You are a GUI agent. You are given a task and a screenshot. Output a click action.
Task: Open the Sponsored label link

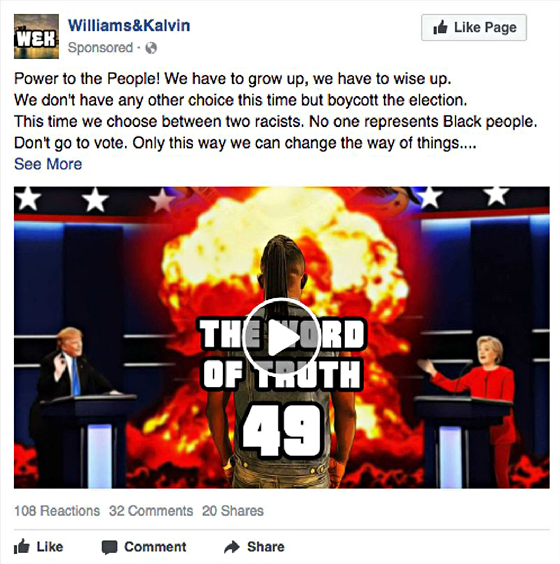[x=100, y=48]
